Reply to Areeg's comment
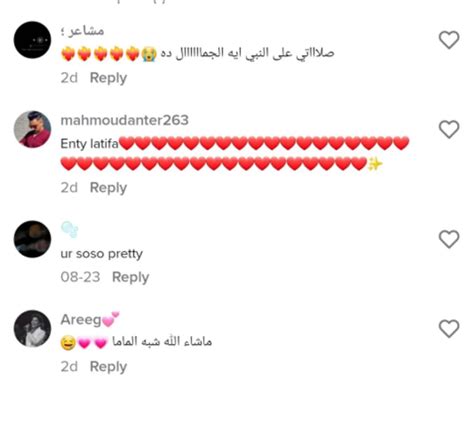This screenshot has height=423, width=474. point(108,367)
